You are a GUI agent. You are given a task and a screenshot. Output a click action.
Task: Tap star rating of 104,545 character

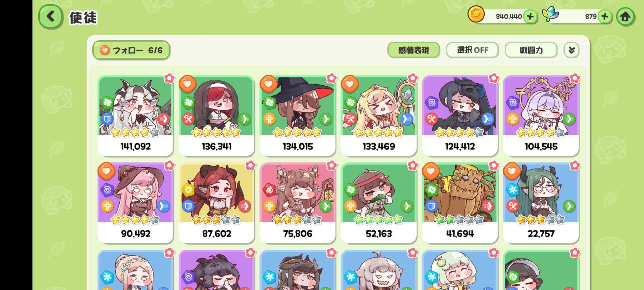click(541, 133)
